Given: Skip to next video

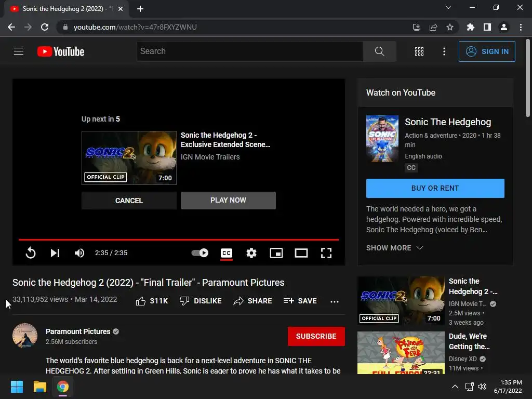Looking at the screenshot, I should coord(55,253).
